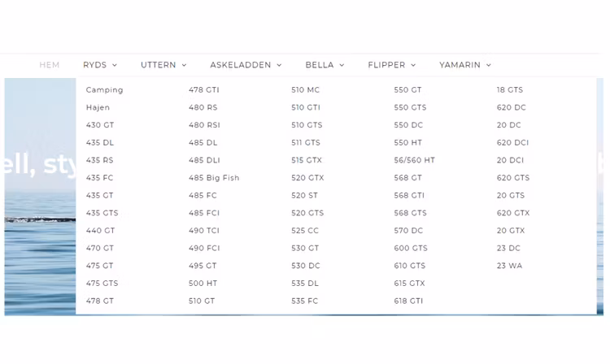The height and width of the screenshot is (364, 610).
Task: Select the Camping model link
Action: tap(104, 90)
